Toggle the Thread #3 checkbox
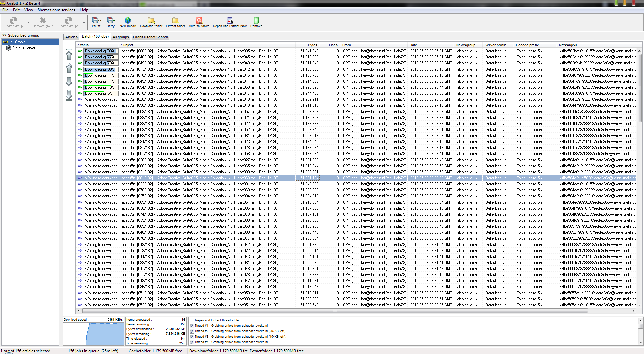 pyautogui.click(x=192, y=337)
